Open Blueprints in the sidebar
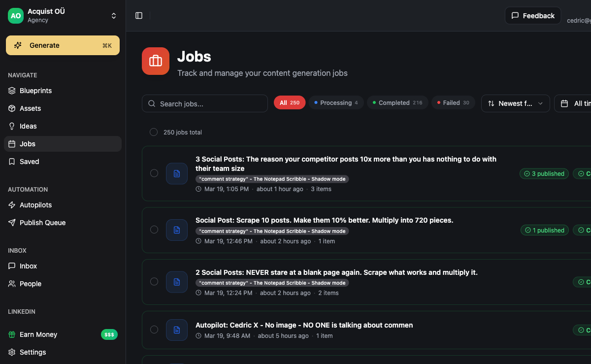591x364 pixels. click(63, 91)
